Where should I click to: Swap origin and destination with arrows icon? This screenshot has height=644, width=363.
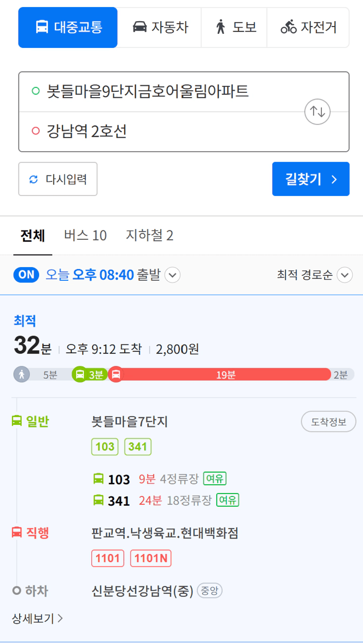(317, 112)
